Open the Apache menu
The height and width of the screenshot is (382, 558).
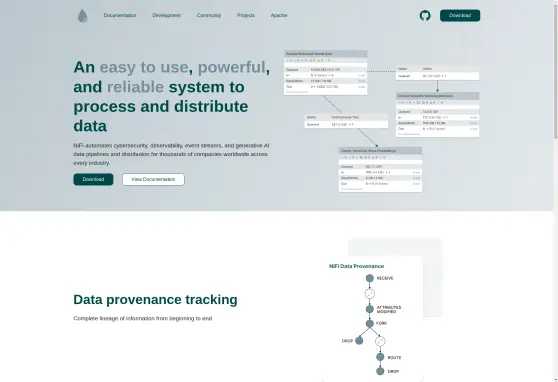[x=279, y=15]
